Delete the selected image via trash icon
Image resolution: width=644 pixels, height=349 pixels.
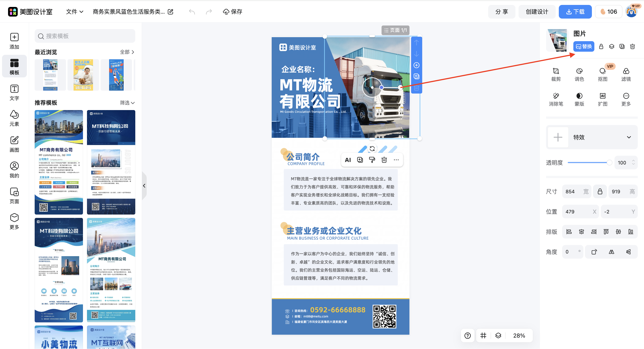point(384,160)
